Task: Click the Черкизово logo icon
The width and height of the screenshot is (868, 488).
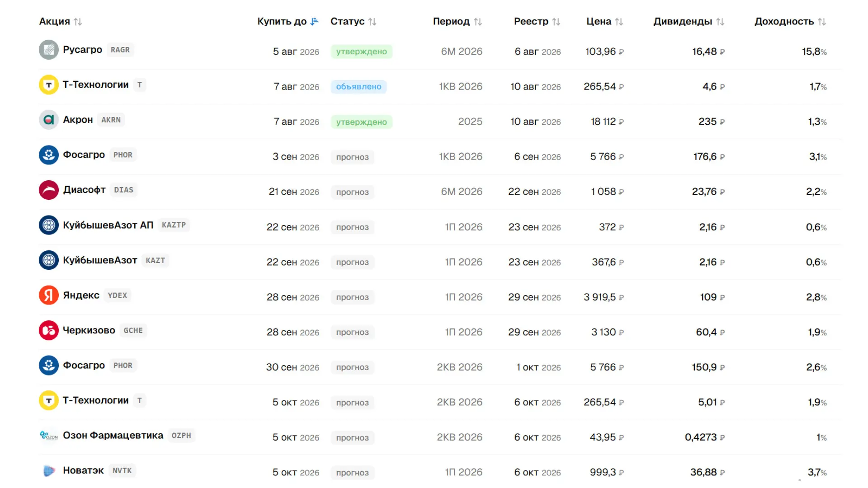Action: pyautogui.click(x=49, y=330)
